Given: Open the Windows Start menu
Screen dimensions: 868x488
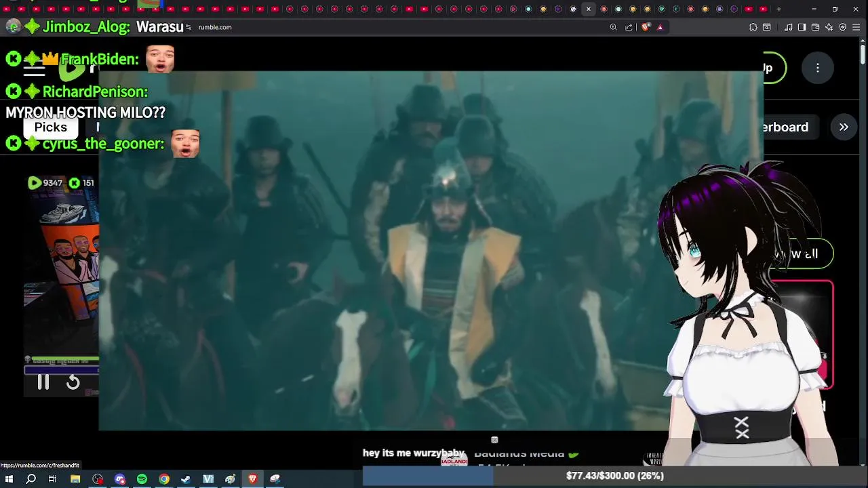Looking at the screenshot, I should [x=9, y=479].
